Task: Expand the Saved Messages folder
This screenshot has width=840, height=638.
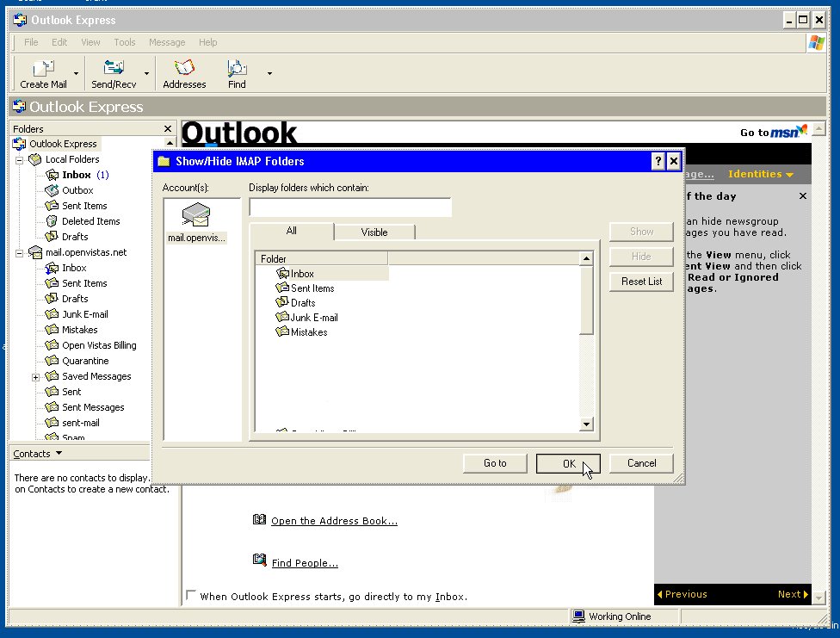Action: (x=35, y=377)
